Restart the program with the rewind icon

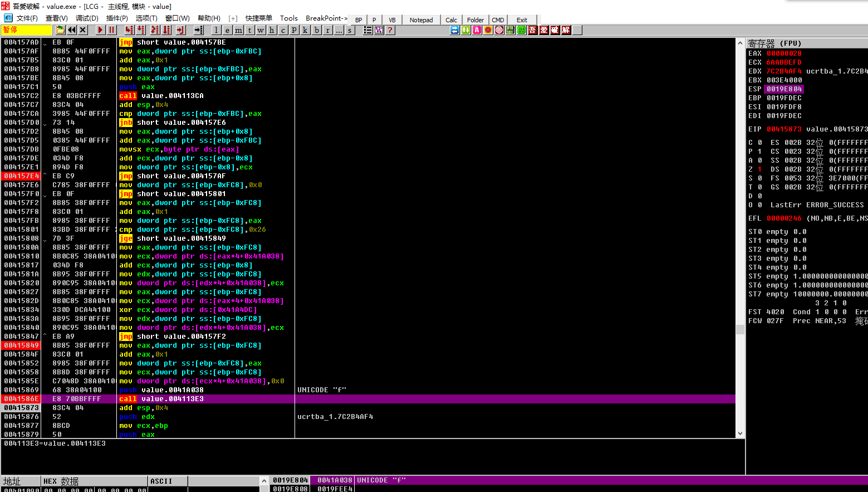point(72,30)
